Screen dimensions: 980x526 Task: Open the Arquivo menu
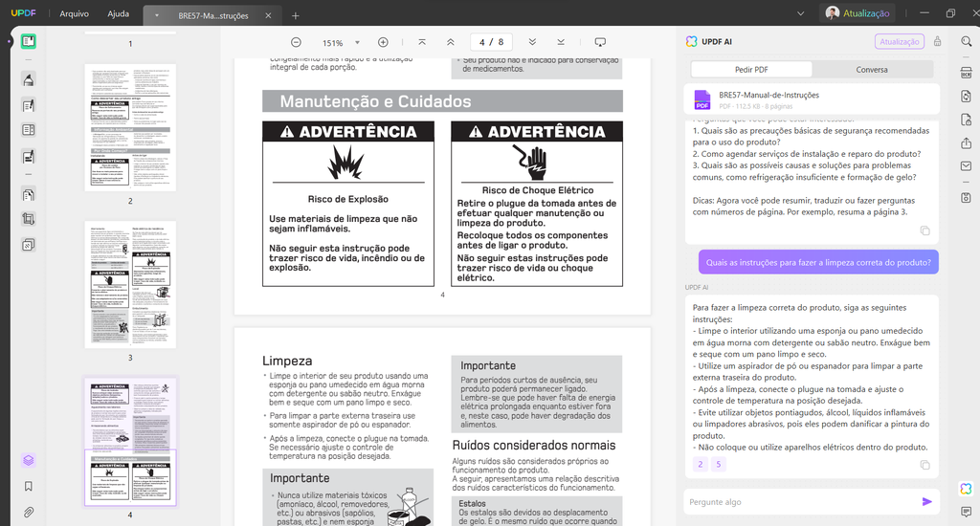point(75,13)
